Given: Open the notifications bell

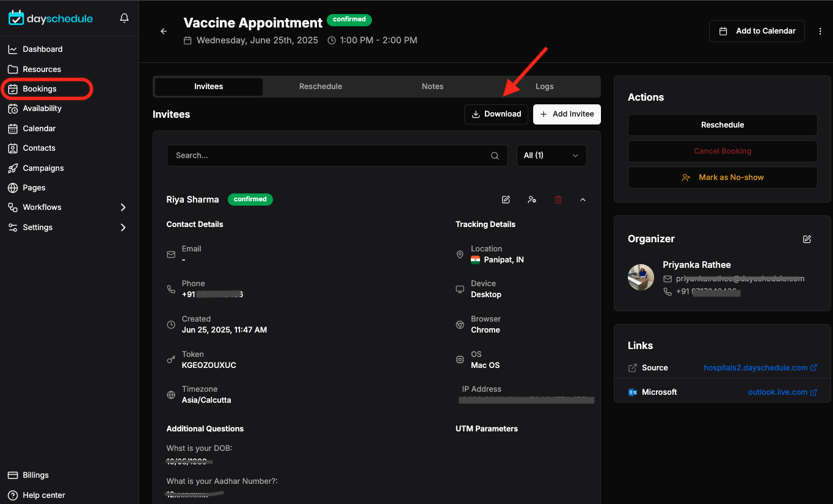Looking at the screenshot, I should pyautogui.click(x=125, y=18).
